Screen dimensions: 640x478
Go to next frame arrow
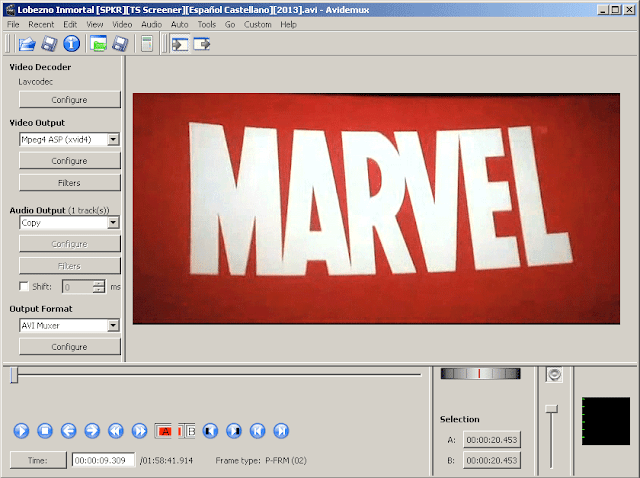click(x=92, y=431)
